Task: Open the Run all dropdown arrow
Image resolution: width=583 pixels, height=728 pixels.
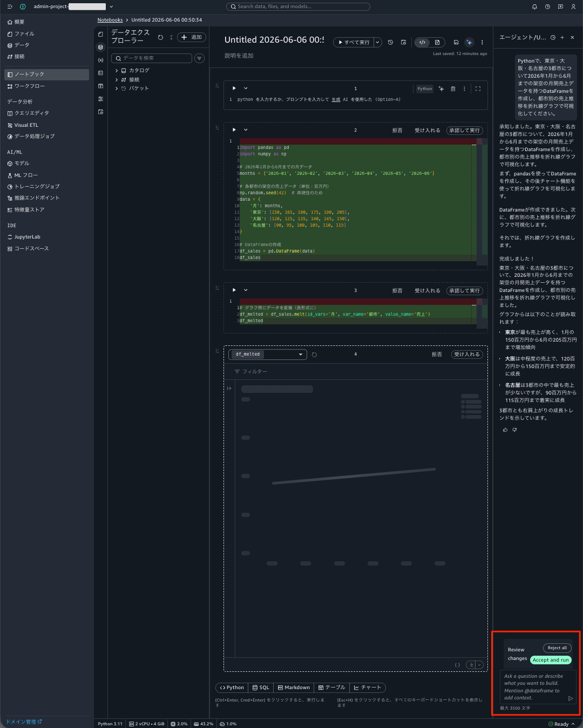Action: click(378, 42)
